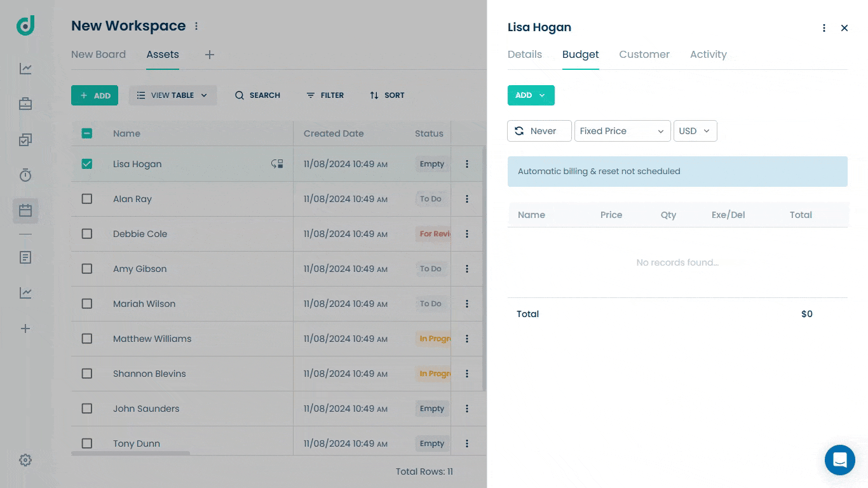Uncheck the Lisa Hogan row checkbox
This screenshot has width=868, height=488.
tap(87, 164)
